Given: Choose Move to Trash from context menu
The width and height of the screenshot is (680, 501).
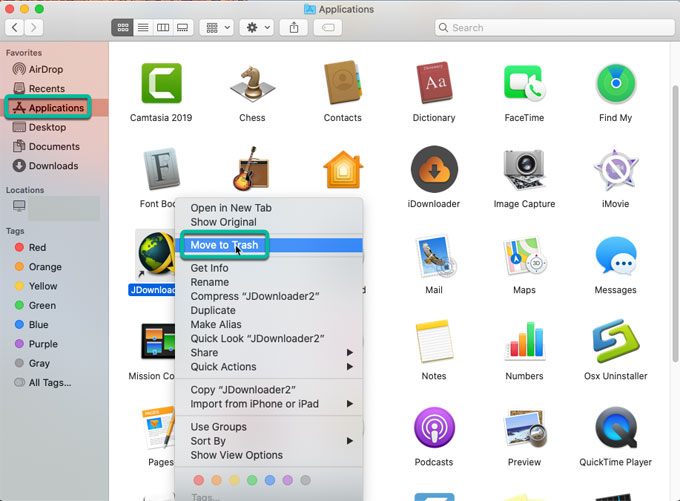Looking at the screenshot, I should tap(224, 245).
